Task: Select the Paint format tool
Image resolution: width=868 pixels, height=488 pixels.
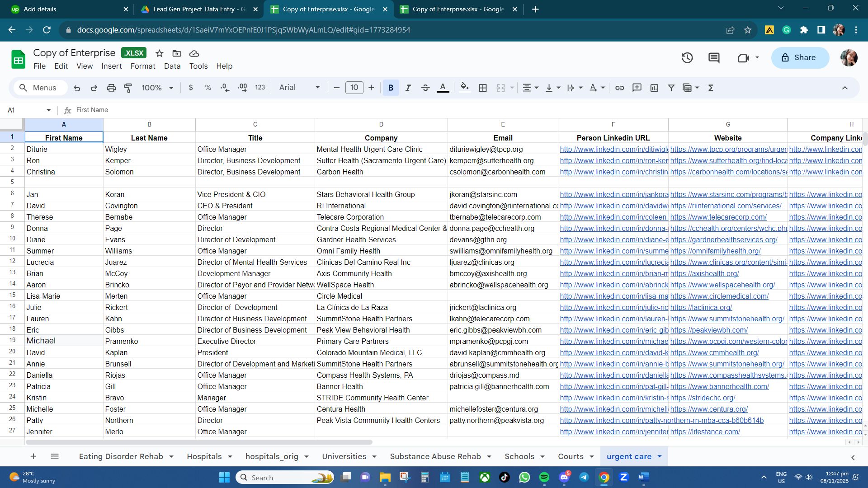Action: pos(128,88)
